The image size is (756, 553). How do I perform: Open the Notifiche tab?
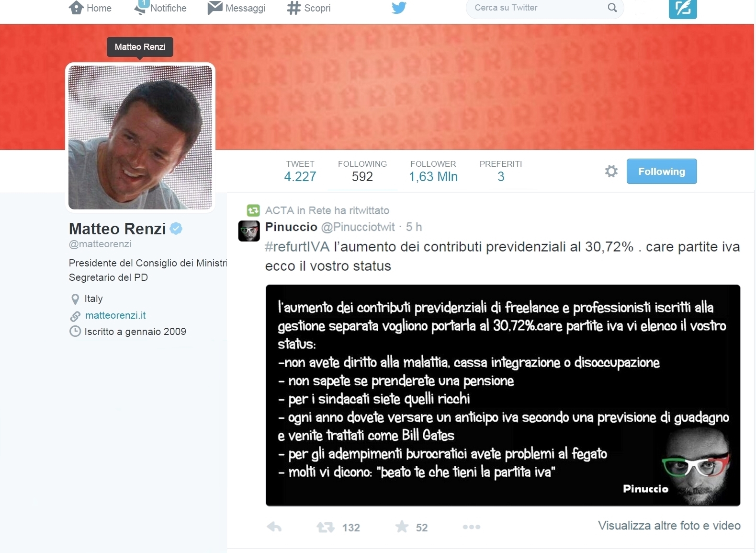[x=160, y=8]
